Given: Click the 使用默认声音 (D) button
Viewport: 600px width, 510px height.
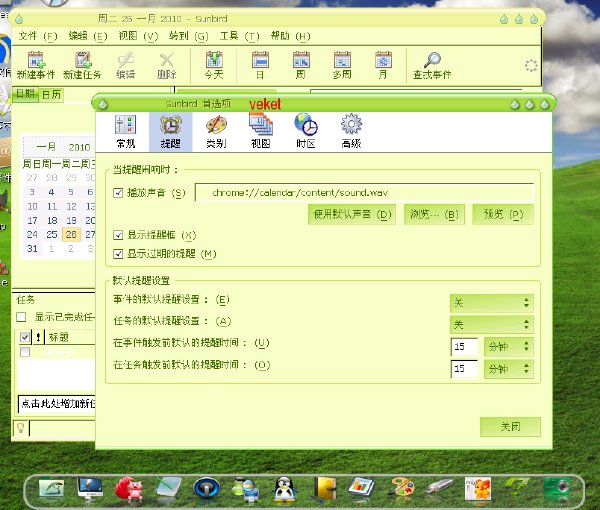Looking at the screenshot, I should click(x=352, y=214).
